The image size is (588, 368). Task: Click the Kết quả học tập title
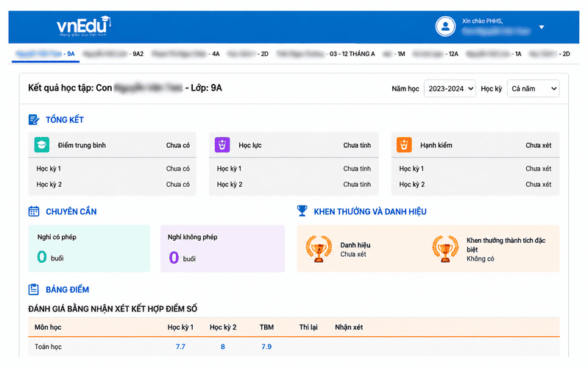125,88
